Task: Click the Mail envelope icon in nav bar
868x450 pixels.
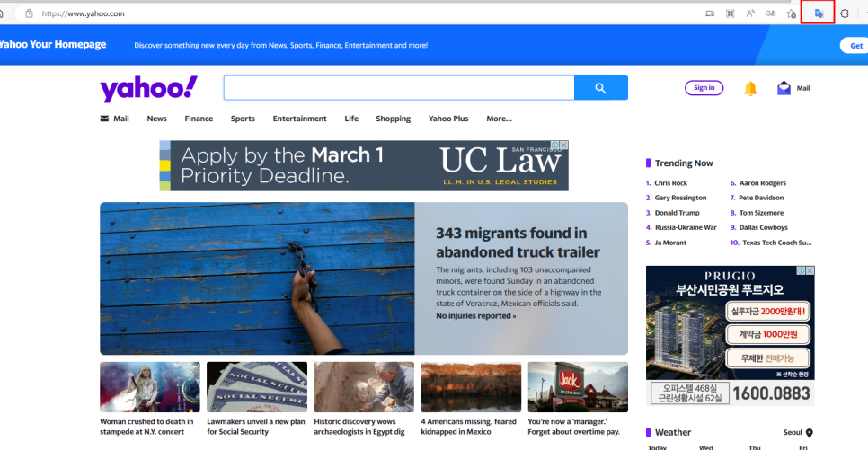Action: [104, 119]
